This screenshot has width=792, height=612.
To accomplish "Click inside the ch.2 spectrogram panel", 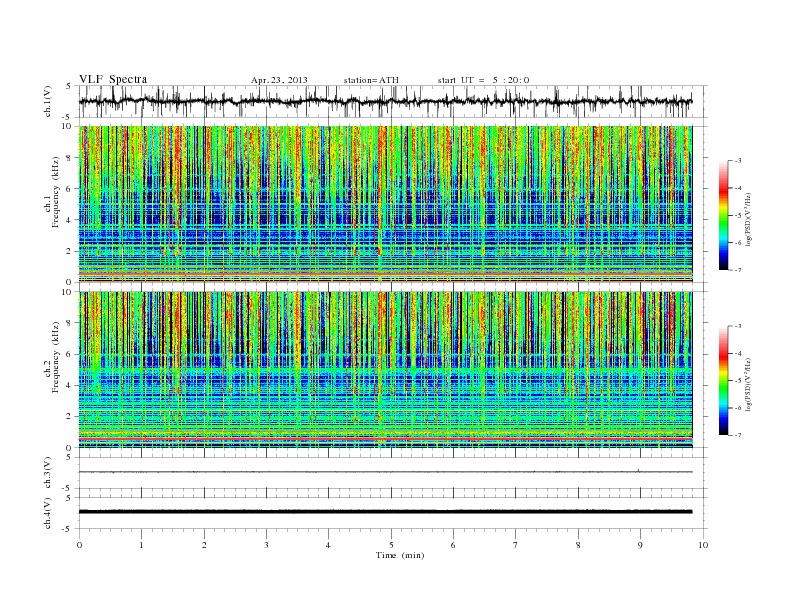I will [385, 370].
